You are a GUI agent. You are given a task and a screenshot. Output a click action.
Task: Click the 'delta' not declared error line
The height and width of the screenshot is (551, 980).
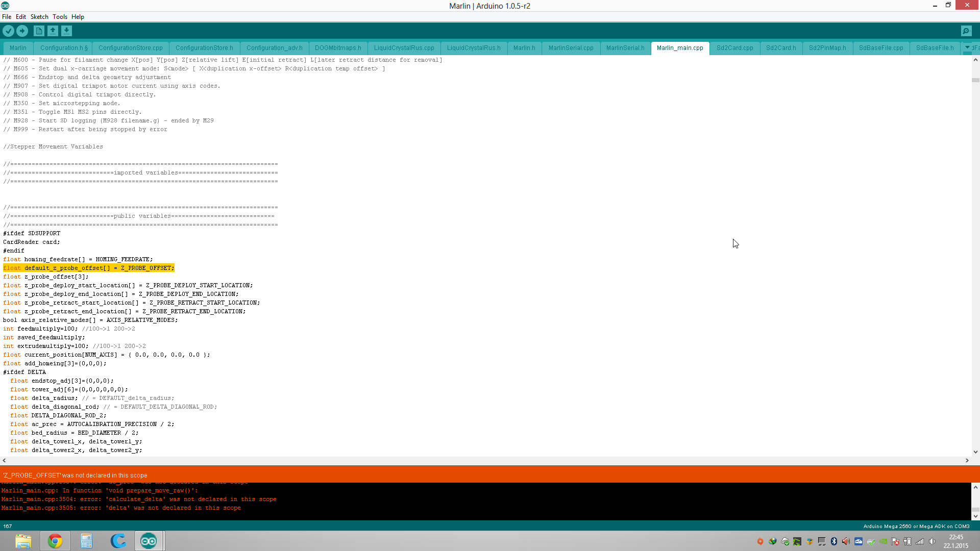click(x=121, y=508)
